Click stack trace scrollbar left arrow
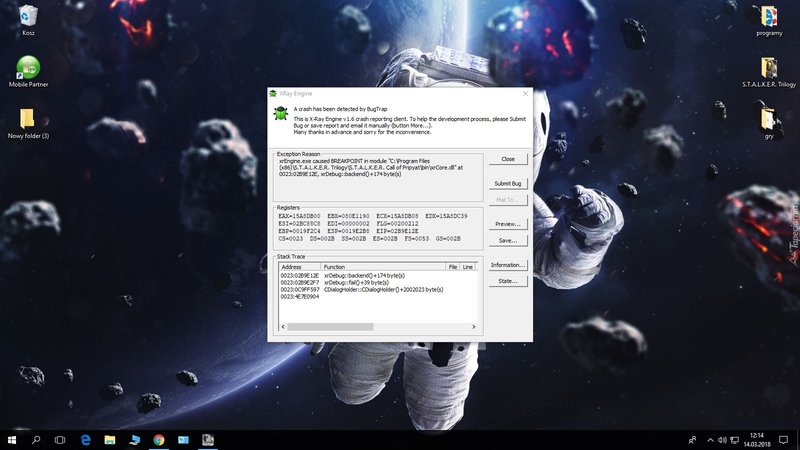This screenshot has height=450, width=800. (x=283, y=327)
